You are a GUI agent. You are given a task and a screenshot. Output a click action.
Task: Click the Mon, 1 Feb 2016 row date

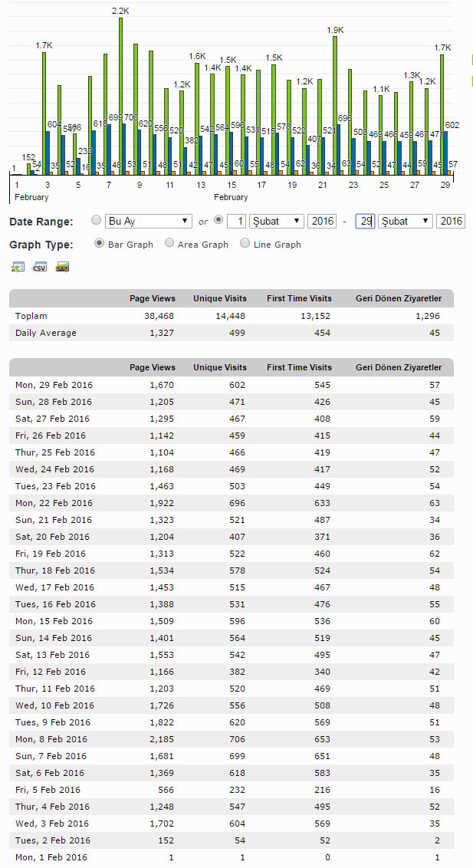[x=51, y=857]
